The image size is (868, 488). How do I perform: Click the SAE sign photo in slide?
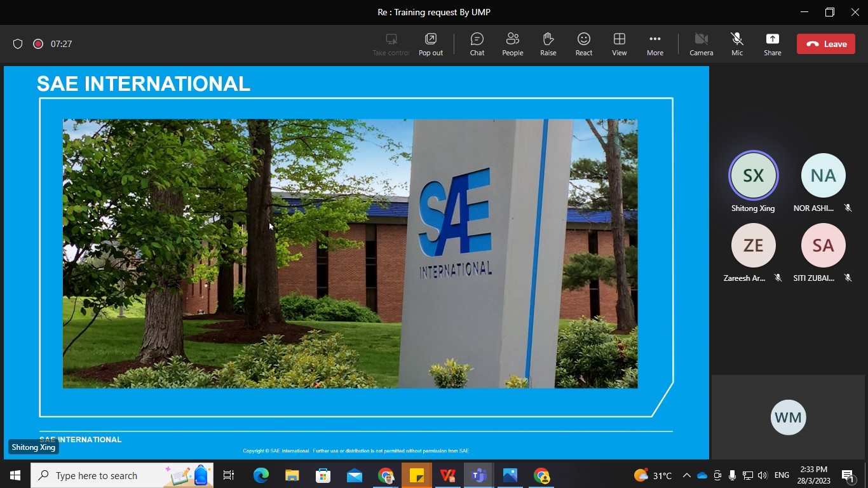[x=350, y=254]
